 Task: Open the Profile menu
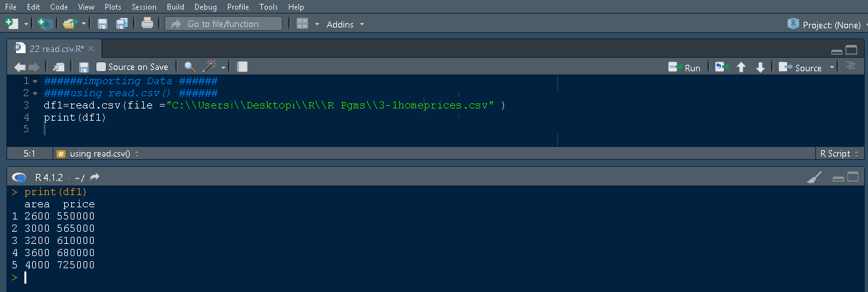[x=238, y=6]
